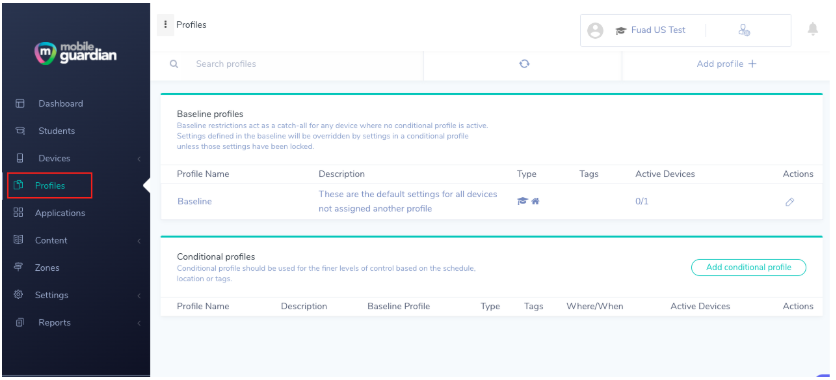Expand the Settings submenu chevron

pos(139,295)
